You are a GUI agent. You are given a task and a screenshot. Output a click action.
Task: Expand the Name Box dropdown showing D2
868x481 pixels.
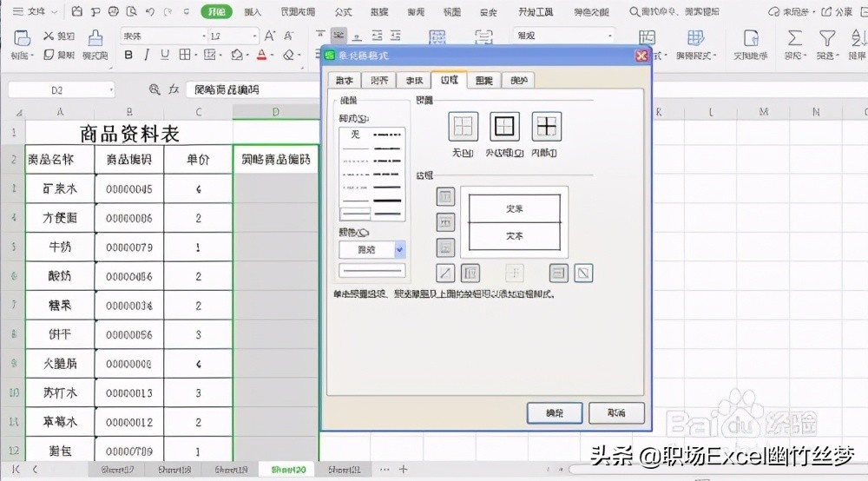pyautogui.click(x=111, y=89)
